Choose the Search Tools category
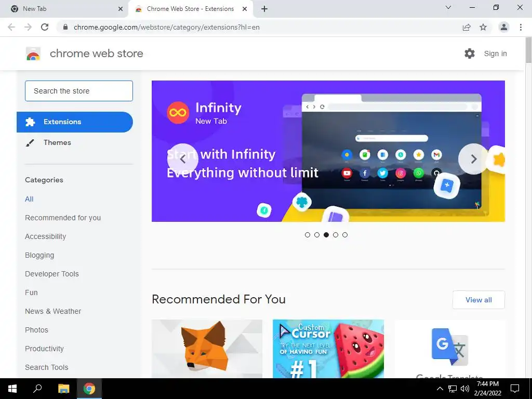Screen dimensions: 532x399 point(46,367)
